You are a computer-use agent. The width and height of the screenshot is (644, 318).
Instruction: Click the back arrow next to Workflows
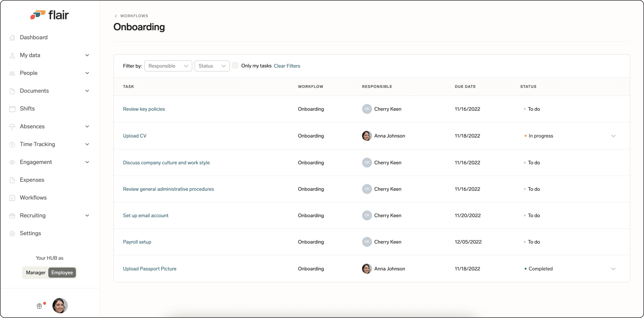click(116, 16)
